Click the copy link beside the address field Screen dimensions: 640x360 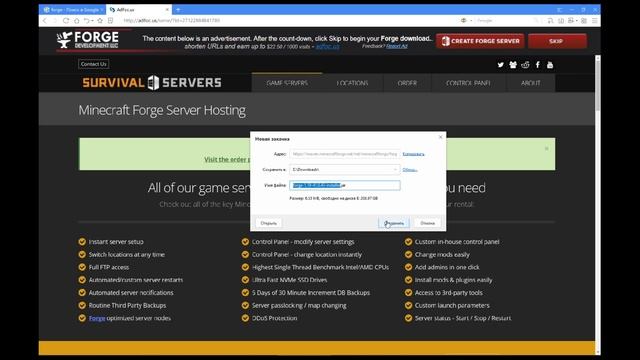click(413, 154)
